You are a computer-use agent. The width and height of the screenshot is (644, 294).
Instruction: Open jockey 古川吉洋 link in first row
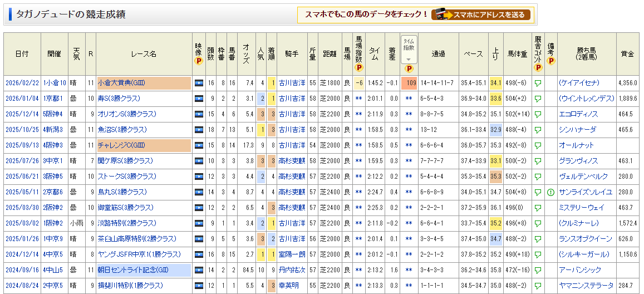coord(292,83)
